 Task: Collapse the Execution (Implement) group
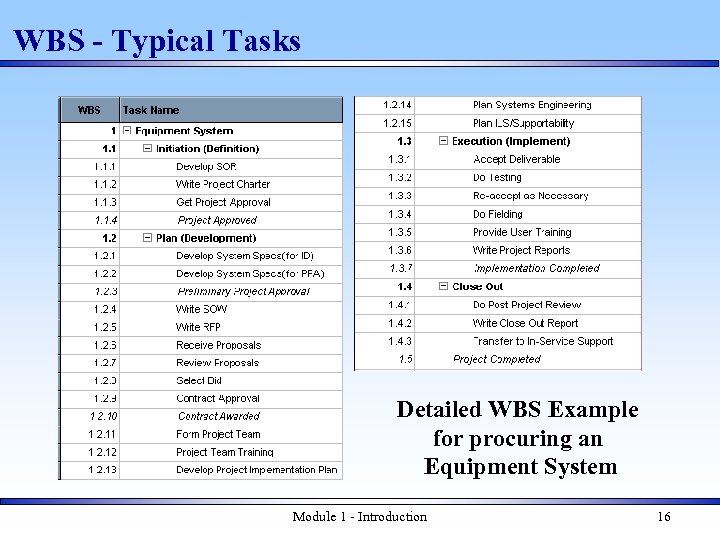[443, 141]
